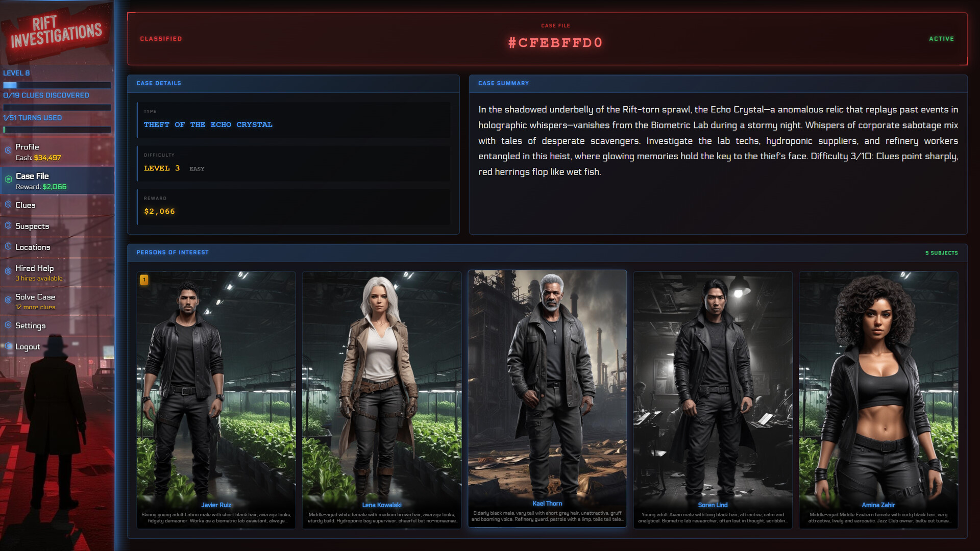Open the Suspects menu item
Screen dimensions: 980x551
32,226
